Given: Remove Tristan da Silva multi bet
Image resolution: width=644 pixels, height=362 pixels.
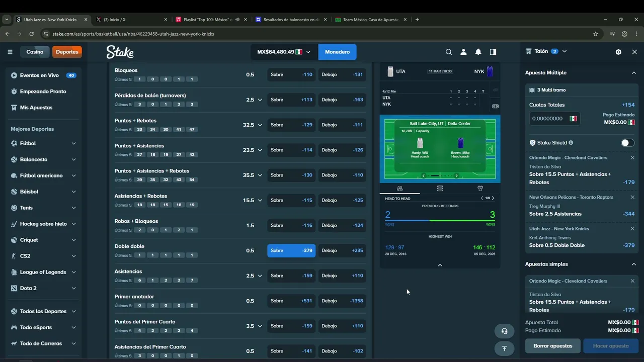Looking at the screenshot, I should click(x=632, y=157).
